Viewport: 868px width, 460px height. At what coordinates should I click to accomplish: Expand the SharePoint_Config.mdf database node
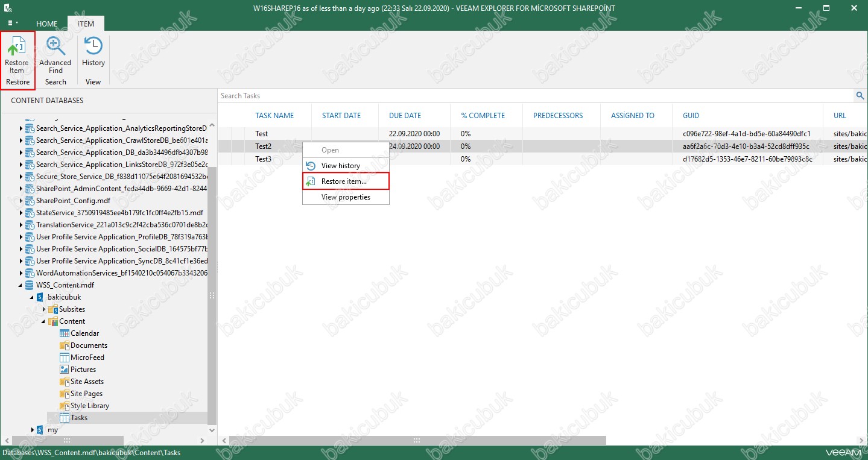click(x=21, y=201)
